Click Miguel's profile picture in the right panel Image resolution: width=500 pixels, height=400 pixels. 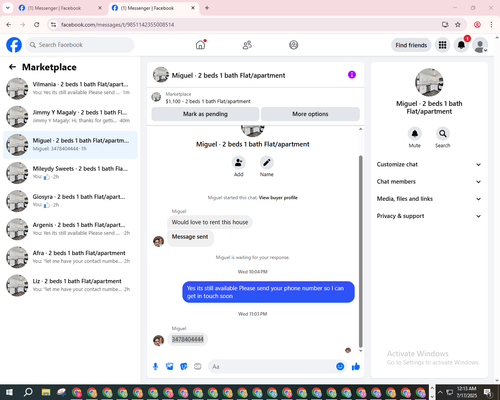click(429, 82)
